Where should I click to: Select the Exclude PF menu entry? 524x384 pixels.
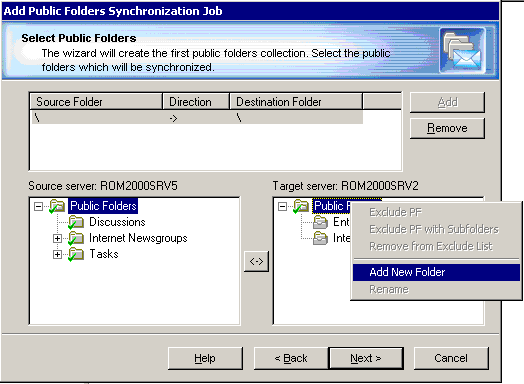click(436, 212)
